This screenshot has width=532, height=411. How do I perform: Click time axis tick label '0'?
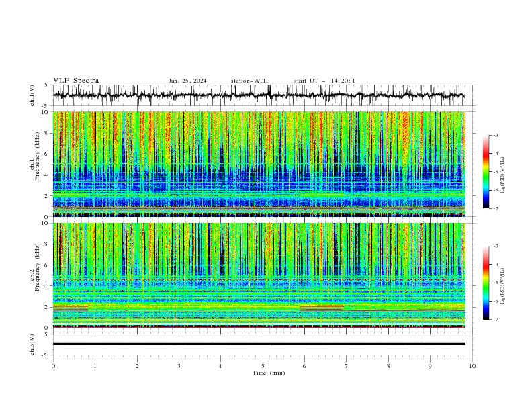[53, 366]
